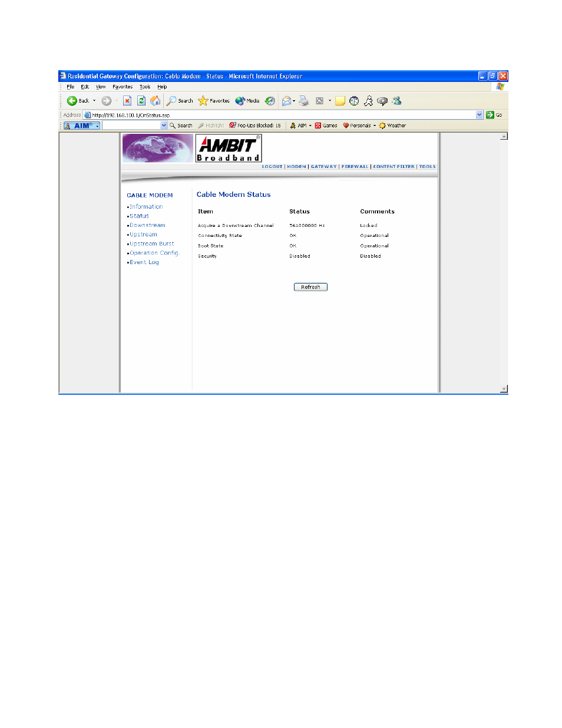
Task: Open the Search magnifier in toolbar
Action: click(x=180, y=101)
